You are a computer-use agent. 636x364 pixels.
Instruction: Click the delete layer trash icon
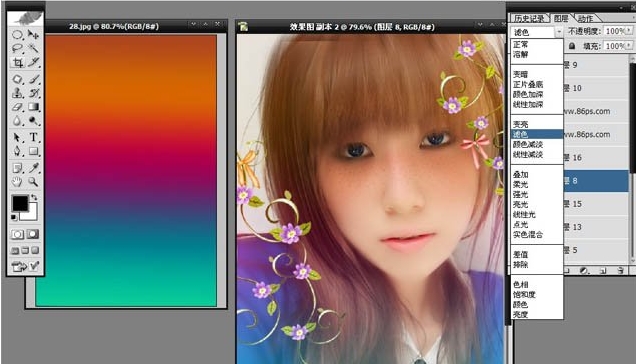coord(620,270)
